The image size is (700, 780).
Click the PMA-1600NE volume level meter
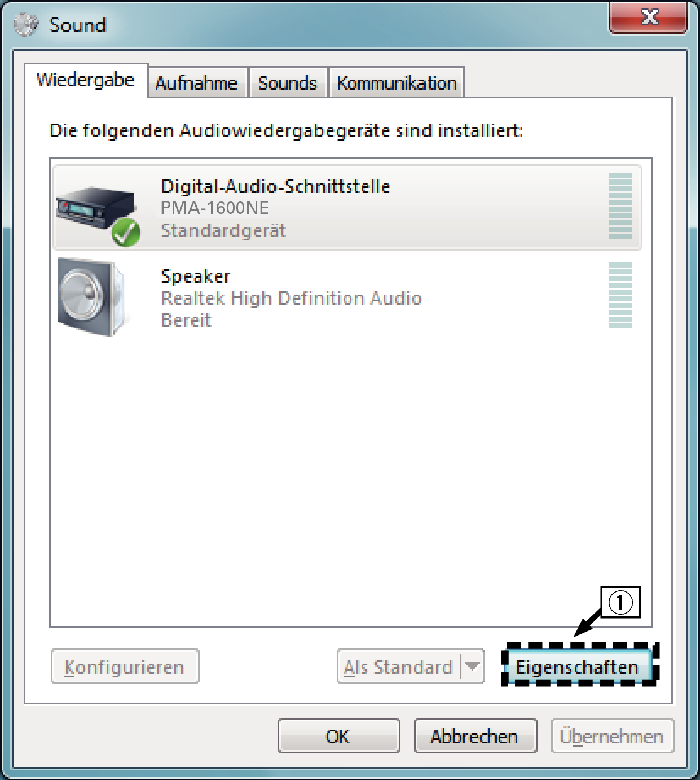tap(620, 205)
